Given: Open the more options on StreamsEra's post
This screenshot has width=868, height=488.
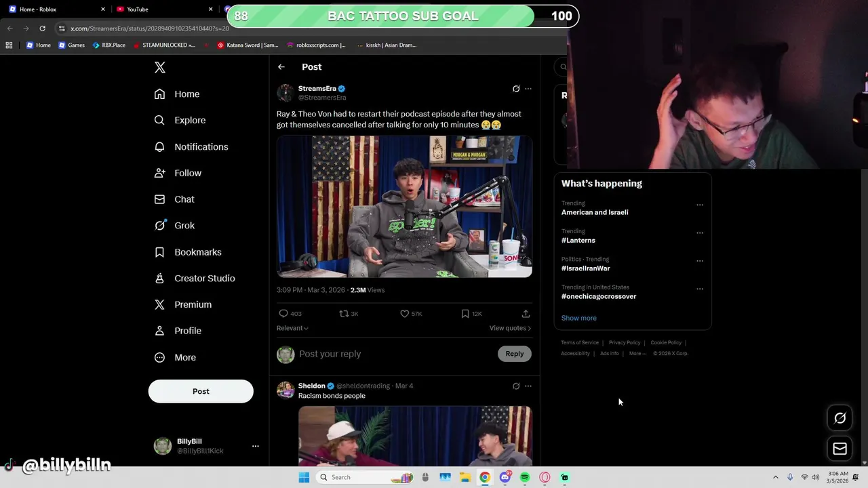Looking at the screenshot, I should pos(528,89).
